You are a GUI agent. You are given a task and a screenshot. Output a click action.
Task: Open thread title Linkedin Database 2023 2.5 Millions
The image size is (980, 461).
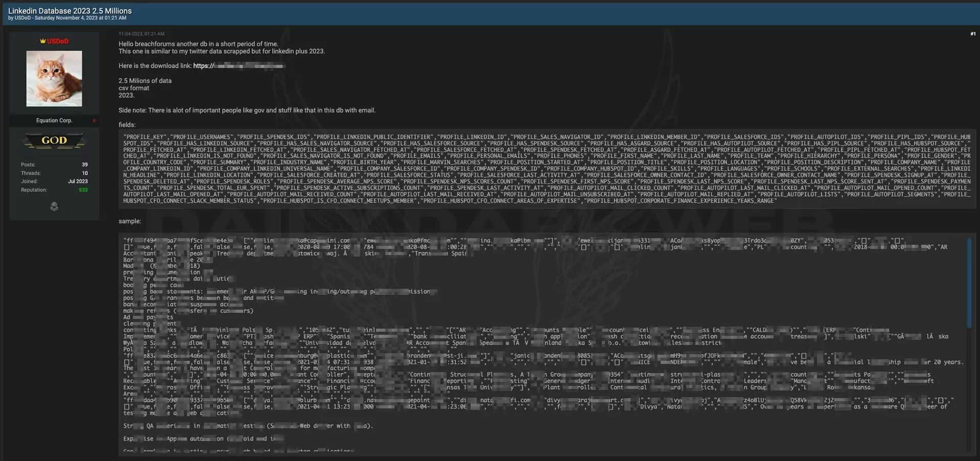(x=70, y=11)
